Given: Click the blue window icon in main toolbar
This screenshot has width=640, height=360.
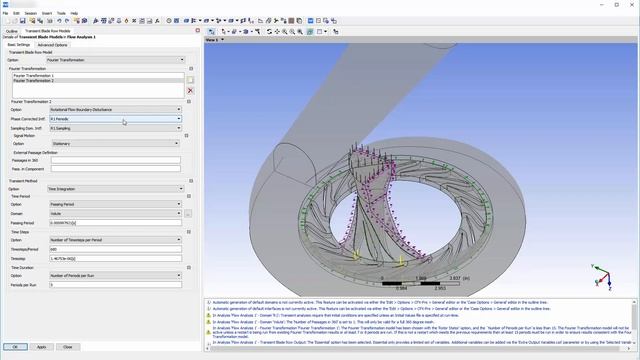Looking at the screenshot, I should 311,20.
